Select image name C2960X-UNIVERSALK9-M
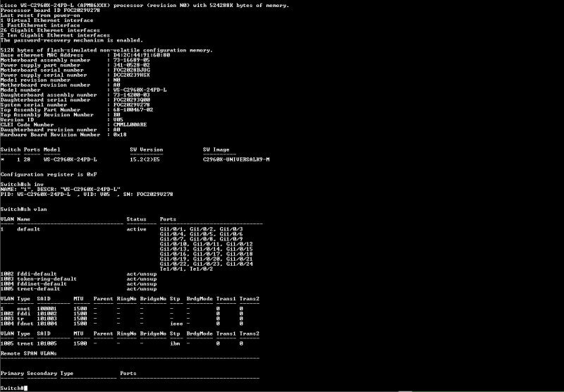The width and height of the screenshot is (564, 392). coord(236,159)
